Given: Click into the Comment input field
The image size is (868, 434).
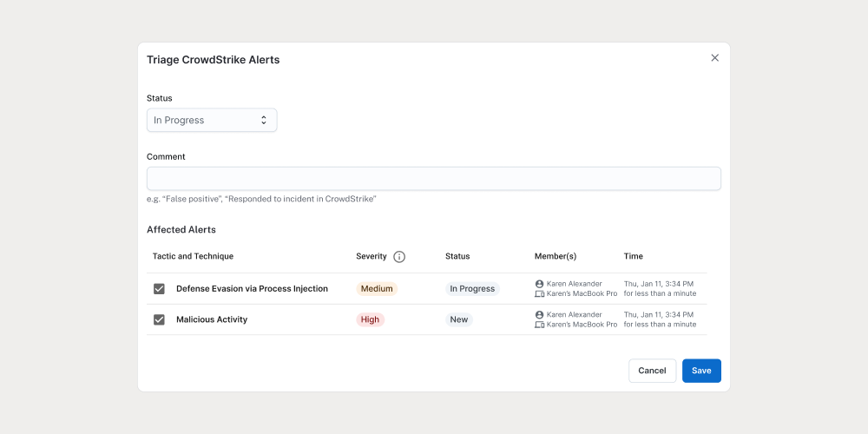Looking at the screenshot, I should tap(433, 179).
